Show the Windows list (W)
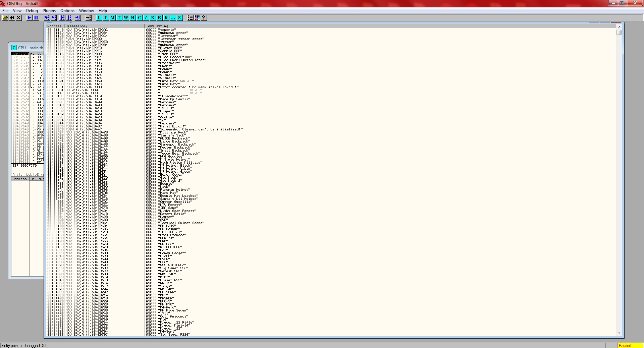Image resolution: width=644 pixels, height=348 pixels. (126, 18)
